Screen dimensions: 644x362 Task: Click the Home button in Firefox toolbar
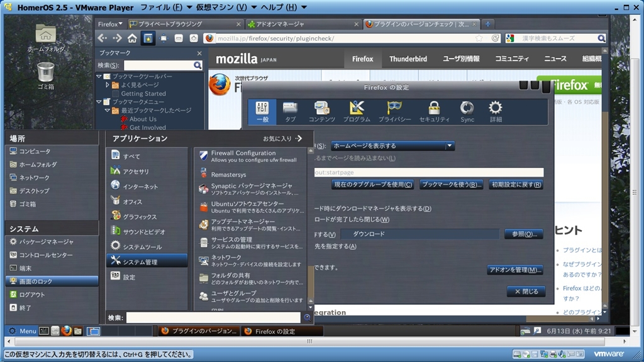pos(132,38)
